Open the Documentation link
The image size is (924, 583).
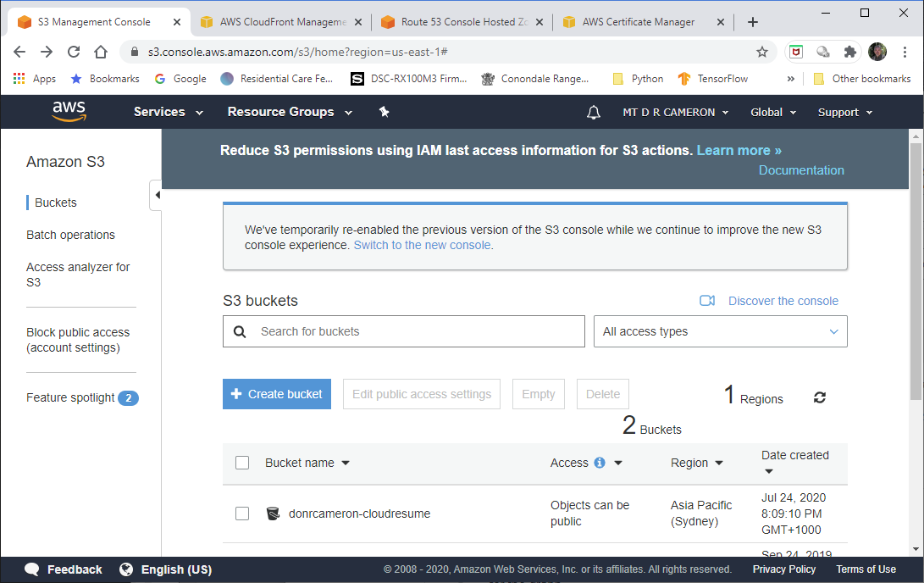(x=801, y=170)
